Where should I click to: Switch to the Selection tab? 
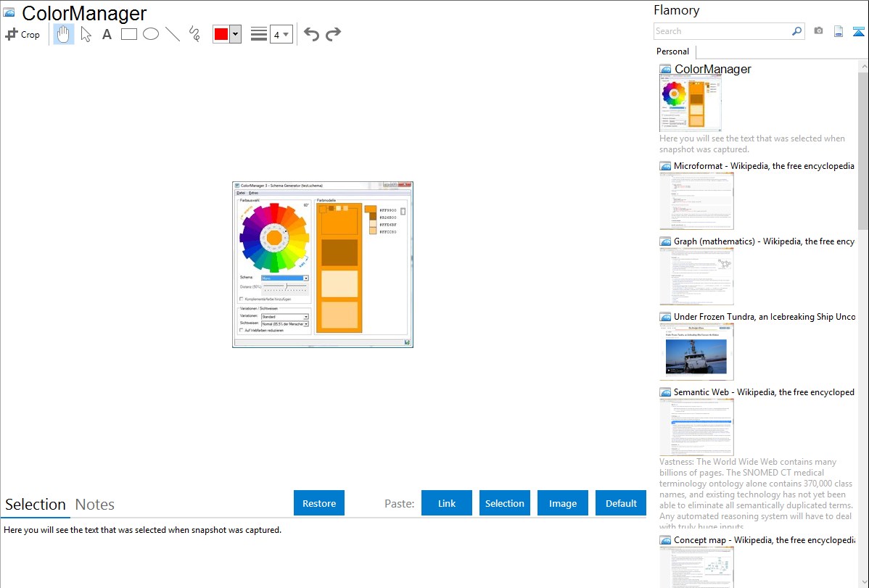click(36, 505)
